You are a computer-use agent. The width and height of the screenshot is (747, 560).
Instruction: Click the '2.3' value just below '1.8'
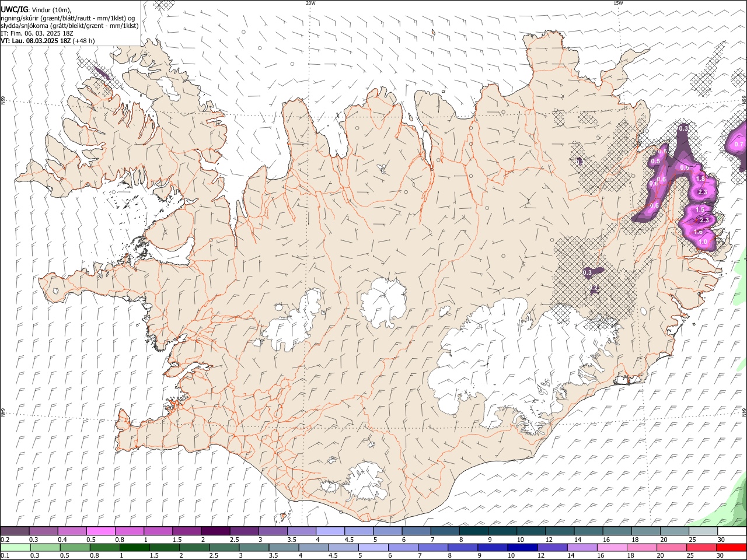(x=702, y=192)
